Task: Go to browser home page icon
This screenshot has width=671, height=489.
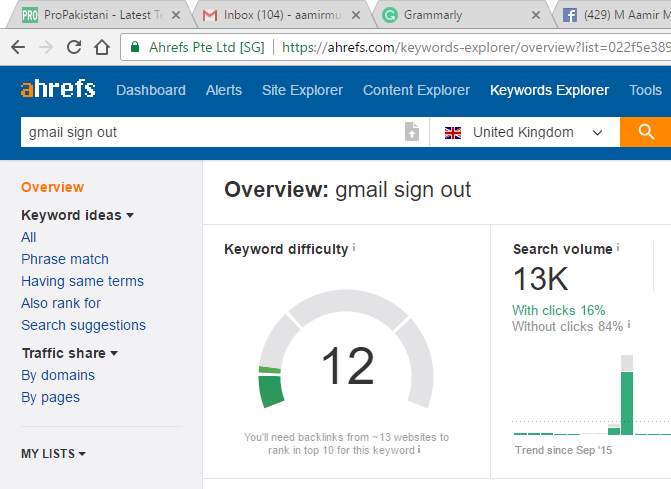Action: 102,47
